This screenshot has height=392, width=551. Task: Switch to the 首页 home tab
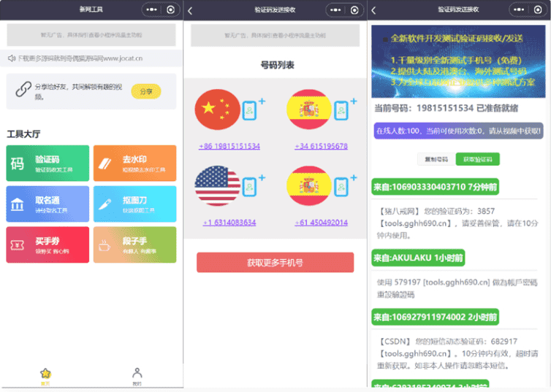(x=45, y=376)
